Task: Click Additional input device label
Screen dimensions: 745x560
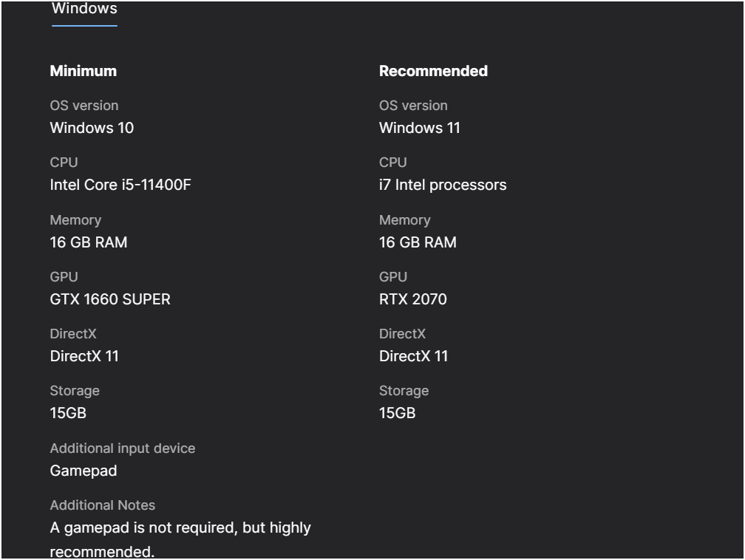Action: click(x=123, y=448)
